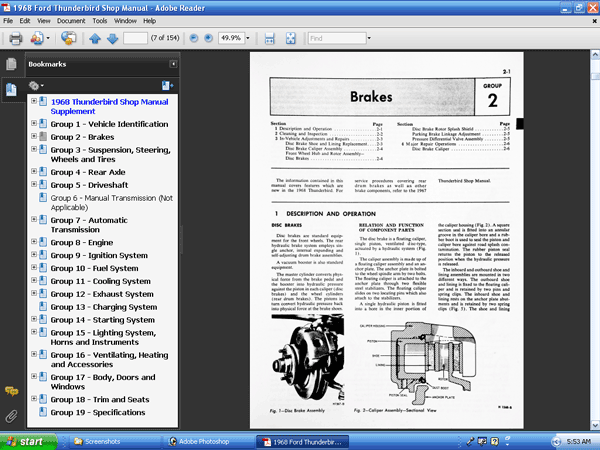Screen dimensions: 600x450
Task: Expand 1968 Thunderbird Shop Manual Supplement bookmark
Action: [34, 101]
